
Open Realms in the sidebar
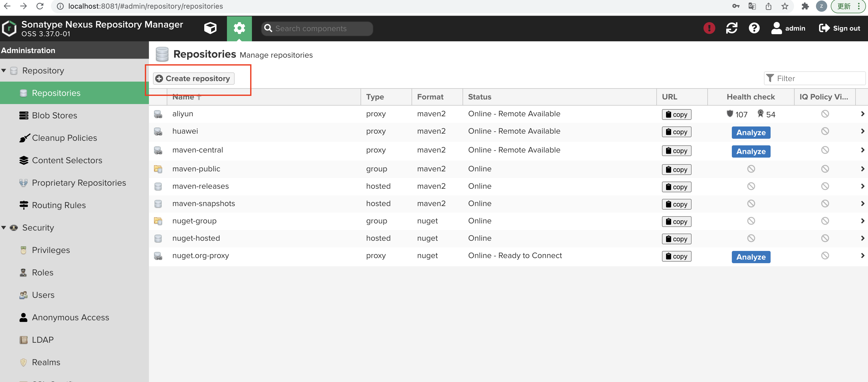pyautogui.click(x=74, y=362)
